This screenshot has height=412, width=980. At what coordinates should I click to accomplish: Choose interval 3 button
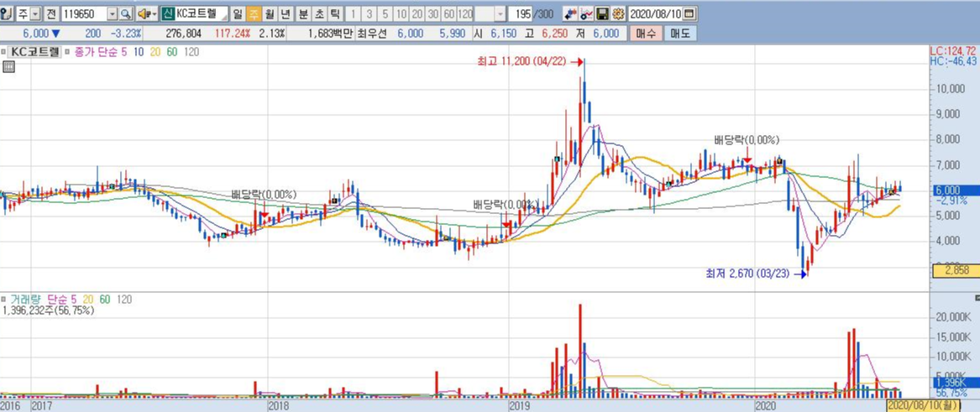[369, 13]
